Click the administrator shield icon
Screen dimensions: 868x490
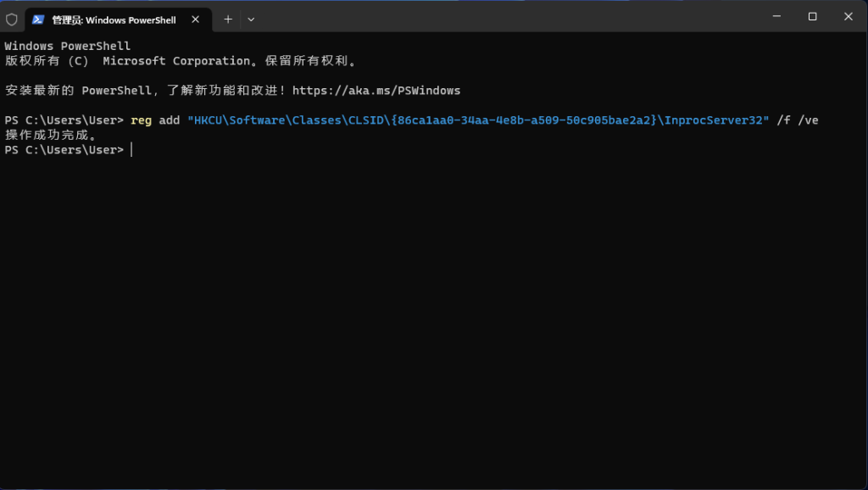click(x=12, y=20)
